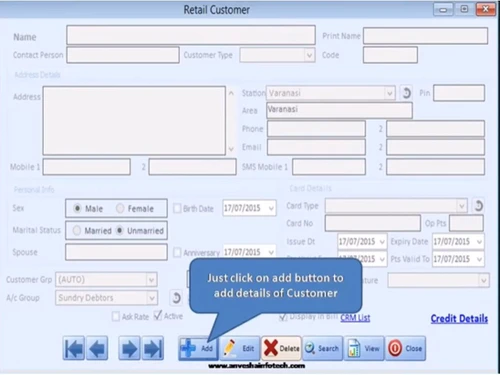Click the Contact Person field
The width and height of the screenshot is (500, 375).
[x=123, y=55]
